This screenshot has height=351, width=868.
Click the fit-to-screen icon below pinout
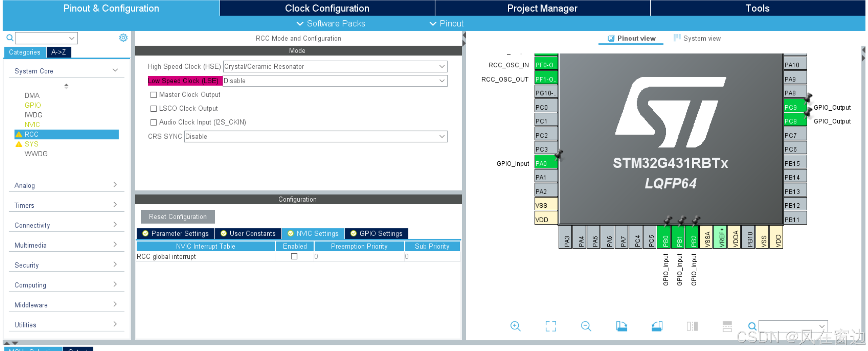pos(551,326)
